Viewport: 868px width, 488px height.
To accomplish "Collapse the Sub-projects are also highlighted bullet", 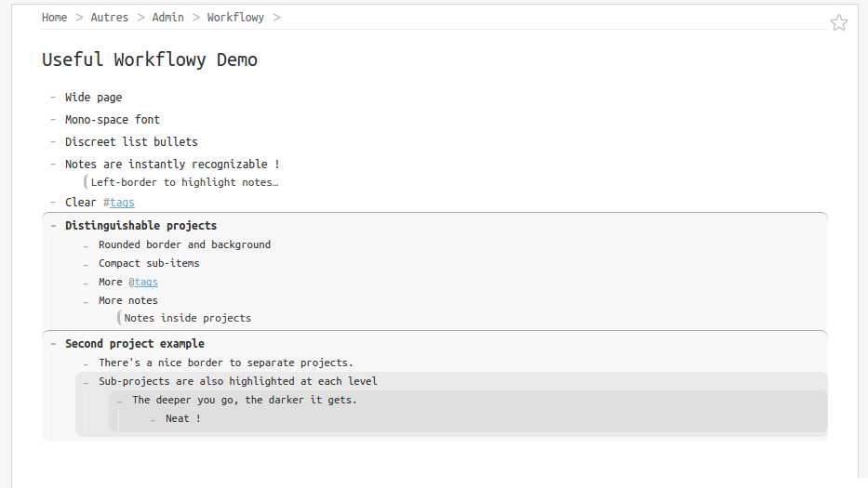I will [x=87, y=382].
